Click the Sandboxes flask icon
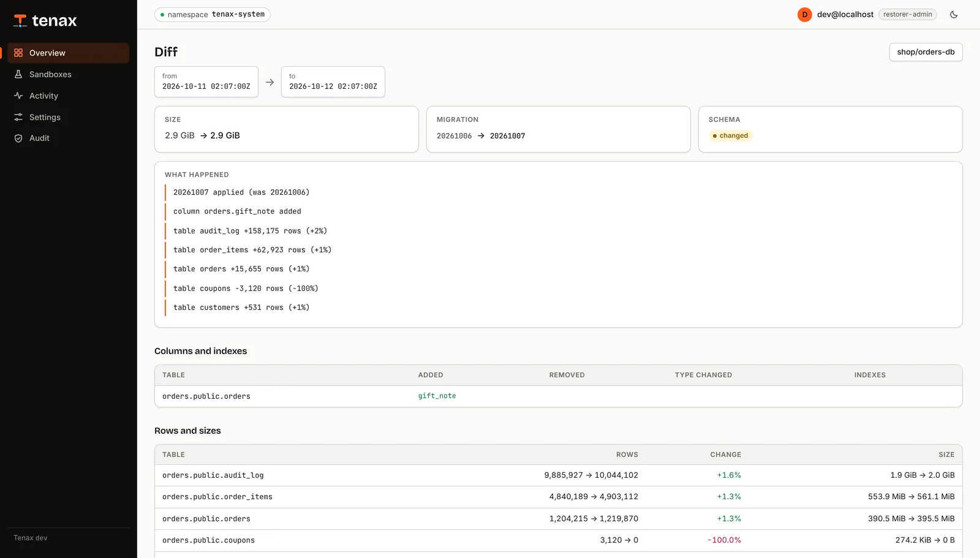Viewport: 980px width, 558px height. point(18,74)
